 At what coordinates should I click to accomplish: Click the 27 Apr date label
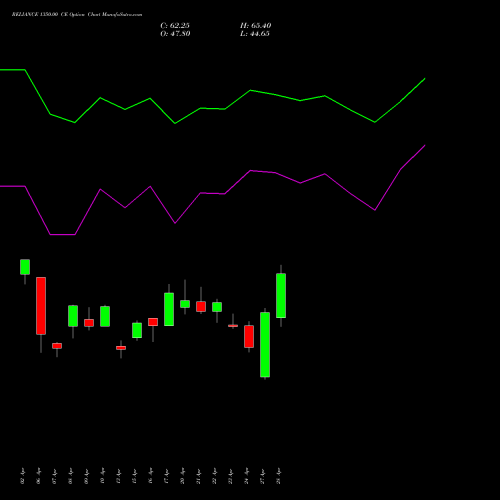(x=263, y=476)
